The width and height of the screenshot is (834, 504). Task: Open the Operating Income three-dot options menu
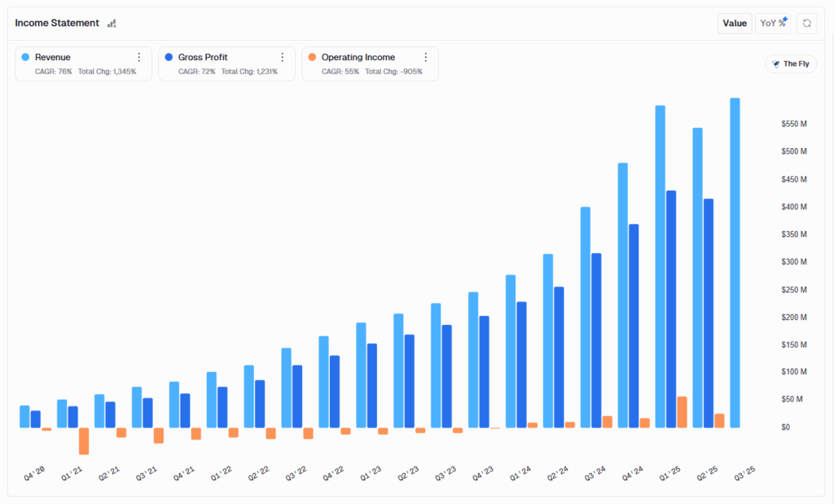pyautogui.click(x=425, y=57)
